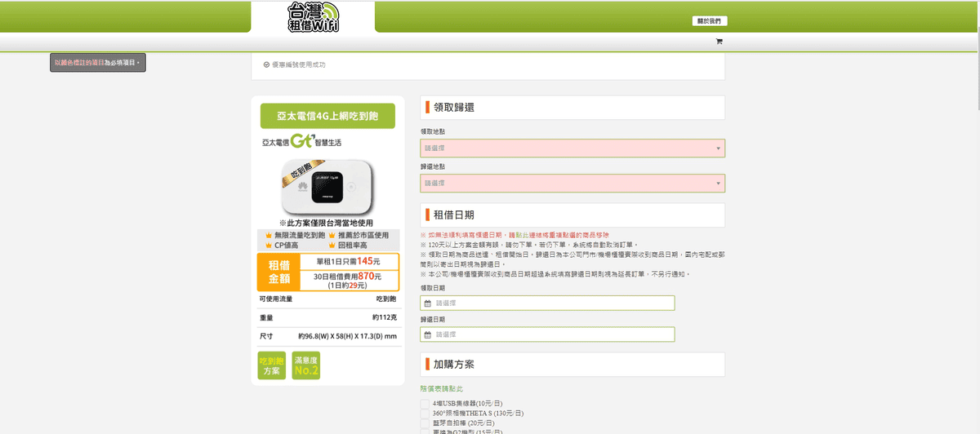Click the check icon beside 優惠編號使用成功
980x434 pixels.
tap(266, 64)
